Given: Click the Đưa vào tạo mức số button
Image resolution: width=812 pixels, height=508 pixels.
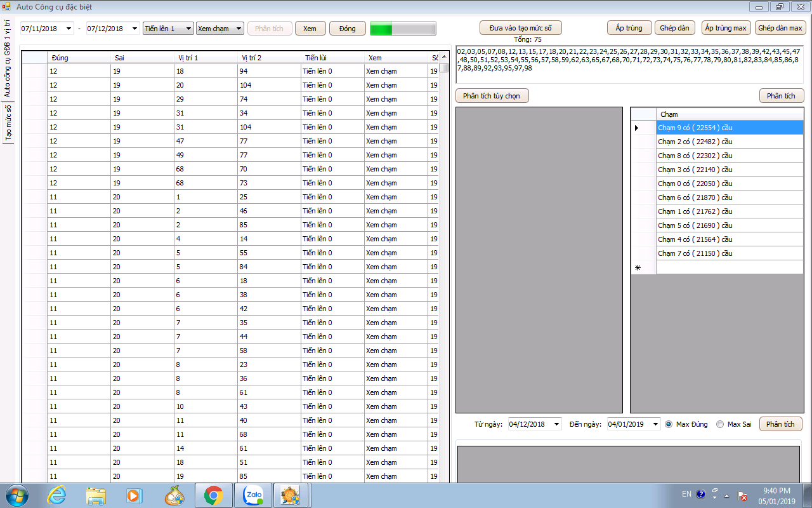Looking at the screenshot, I should pyautogui.click(x=520, y=28).
